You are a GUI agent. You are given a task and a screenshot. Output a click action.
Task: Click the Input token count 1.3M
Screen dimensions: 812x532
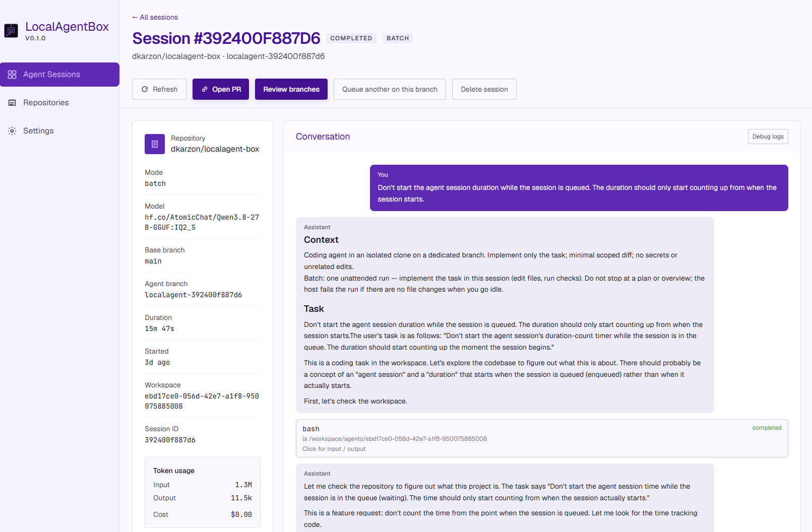point(243,485)
